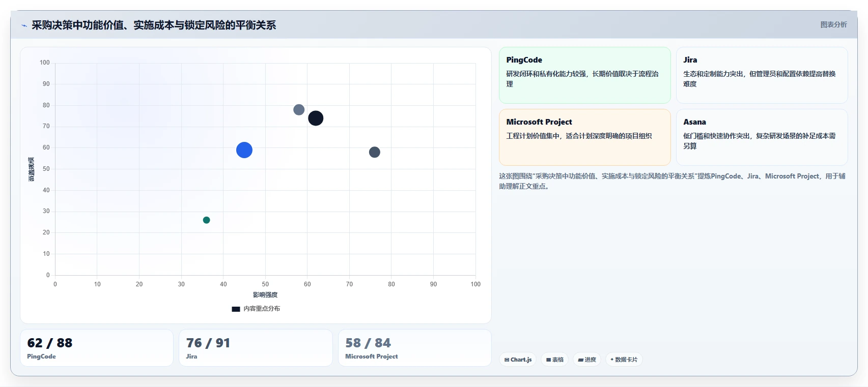This screenshot has height=387, width=868.
Task: Select the large blue bubble data point
Action: pyautogui.click(x=244, y=150)
